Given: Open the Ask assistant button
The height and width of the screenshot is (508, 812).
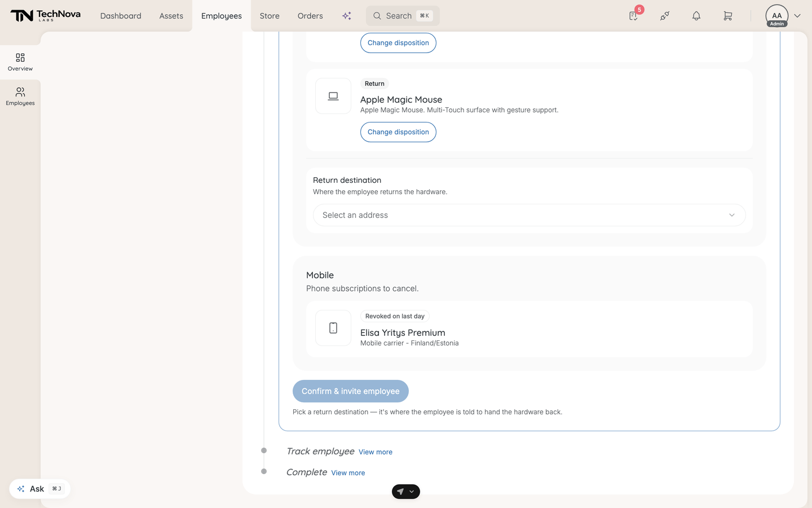Looking at the screenshot, I should pyautogui.click(x=40, y=489).
